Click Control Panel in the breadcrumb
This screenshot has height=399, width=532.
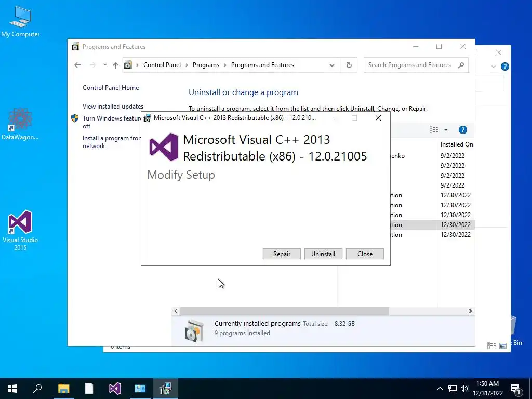(x=162, y=65)
